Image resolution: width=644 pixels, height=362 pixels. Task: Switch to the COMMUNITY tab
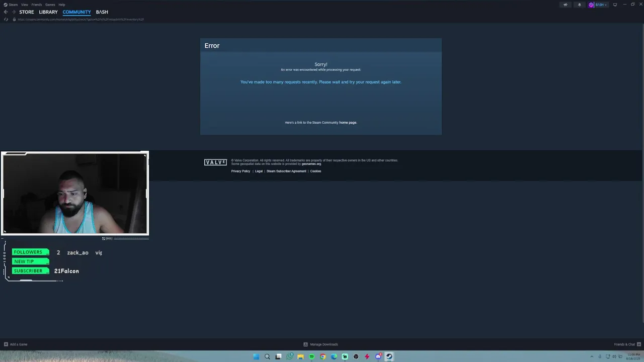(x=76, y=12)
